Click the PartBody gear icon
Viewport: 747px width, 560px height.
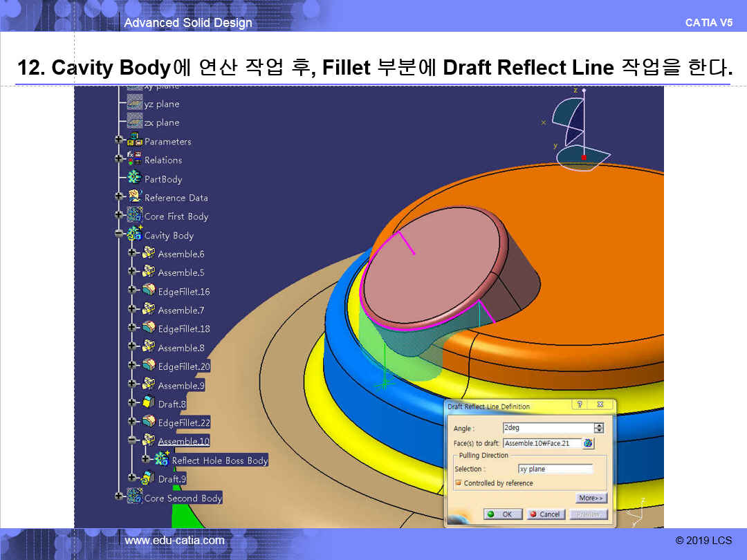[x=135, y=178]
